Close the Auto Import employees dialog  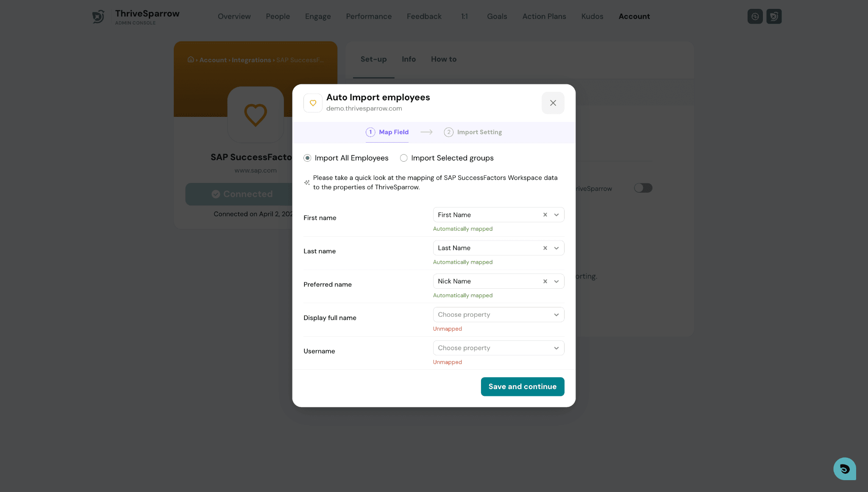(553, 103)
